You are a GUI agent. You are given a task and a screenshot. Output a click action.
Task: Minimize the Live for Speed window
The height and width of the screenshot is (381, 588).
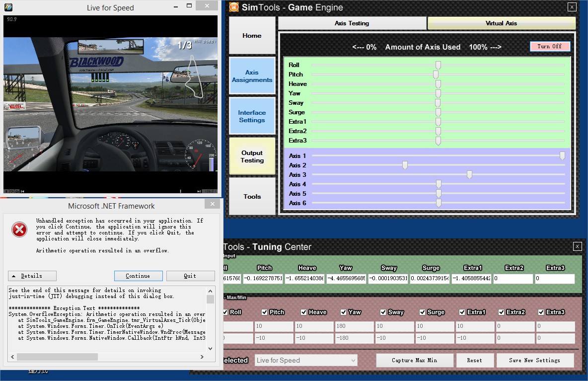tap(176, 6)
